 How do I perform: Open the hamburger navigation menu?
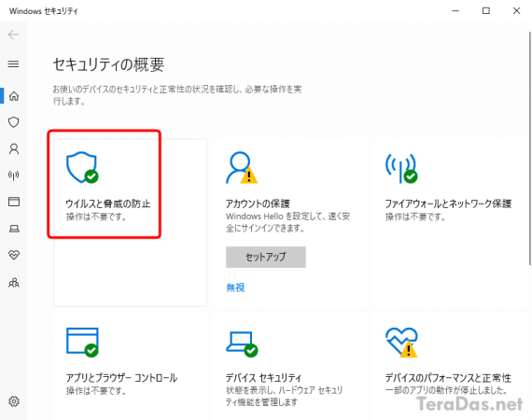click(13, 63)
